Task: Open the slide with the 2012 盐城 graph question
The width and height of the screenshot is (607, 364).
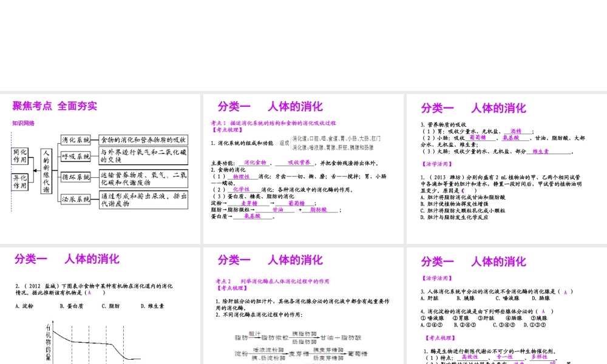Action: click(x=100, y=306)
